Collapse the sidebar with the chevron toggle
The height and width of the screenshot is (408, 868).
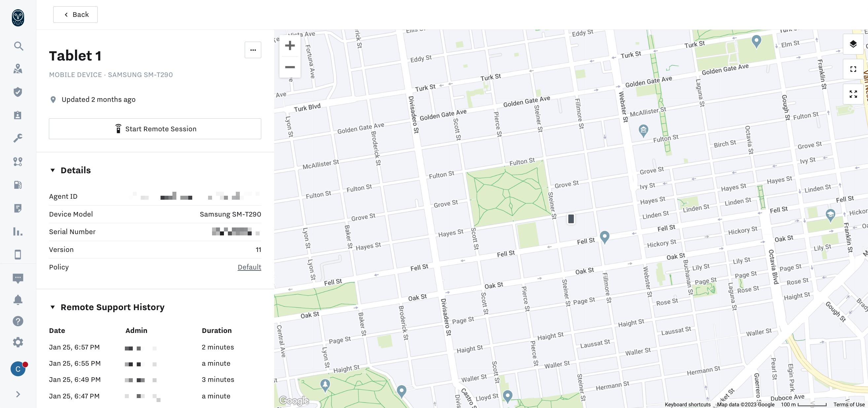[18, 394]
